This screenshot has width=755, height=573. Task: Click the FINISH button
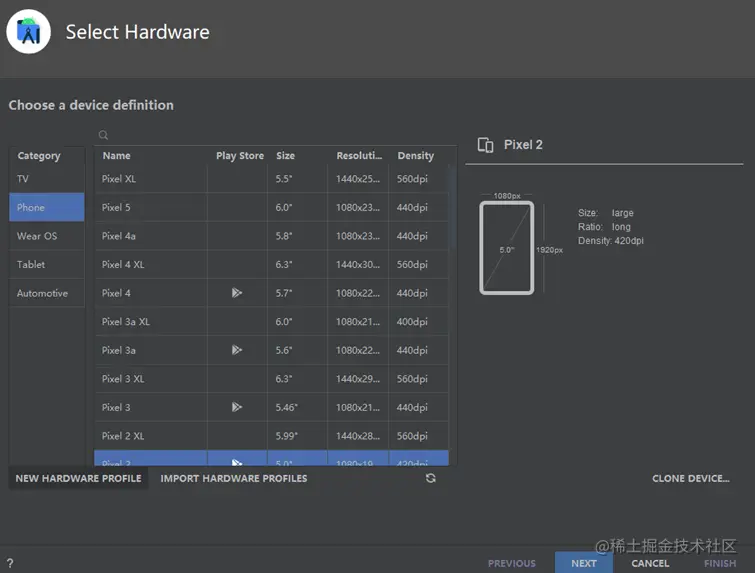[720, 563]
